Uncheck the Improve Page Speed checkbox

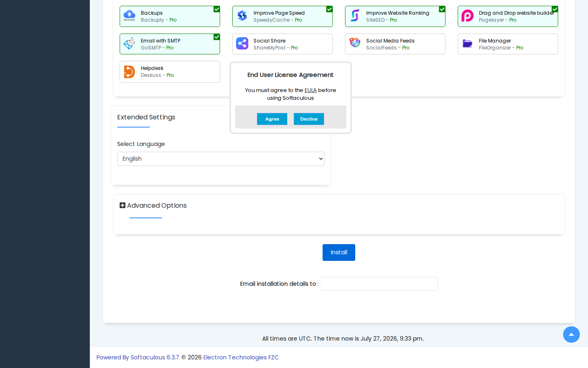[330, 9]
